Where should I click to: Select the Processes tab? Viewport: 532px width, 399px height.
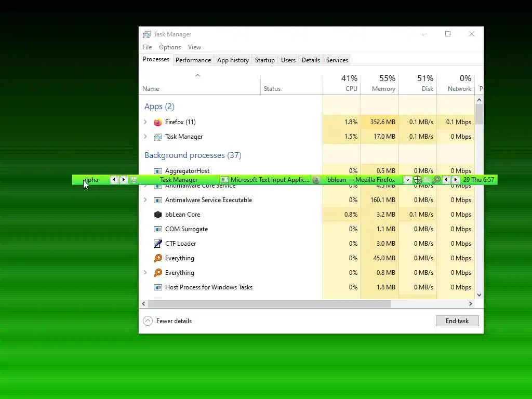[156, 59]
